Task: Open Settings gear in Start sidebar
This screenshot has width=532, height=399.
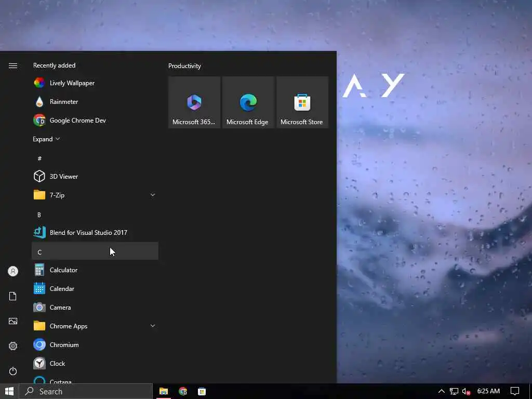Action: [13, 346]
